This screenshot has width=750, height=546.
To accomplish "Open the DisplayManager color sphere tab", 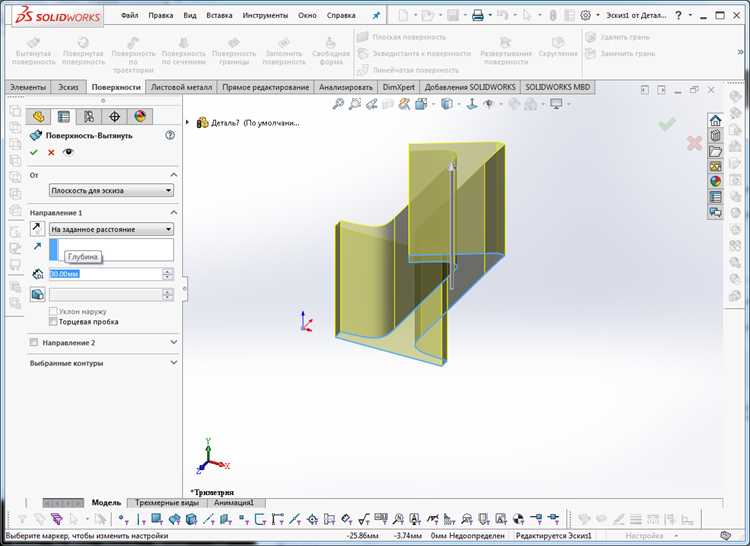I will click(x=140, y=116).
